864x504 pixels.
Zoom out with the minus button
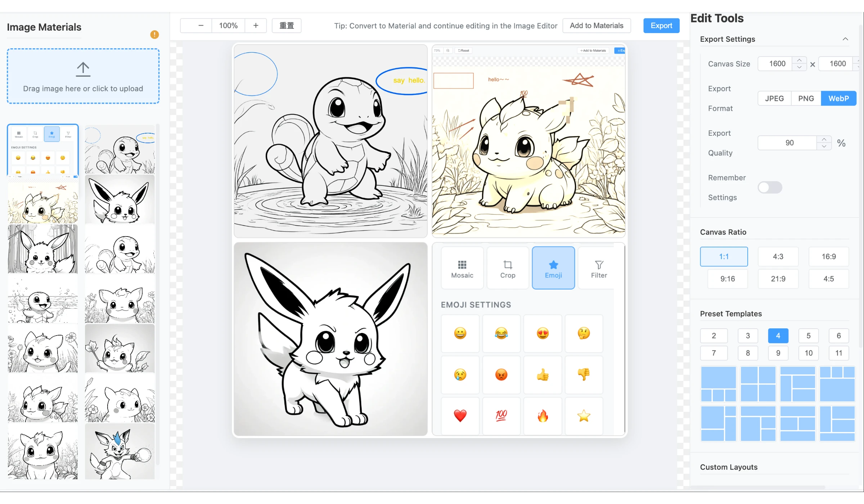[201, 26]
